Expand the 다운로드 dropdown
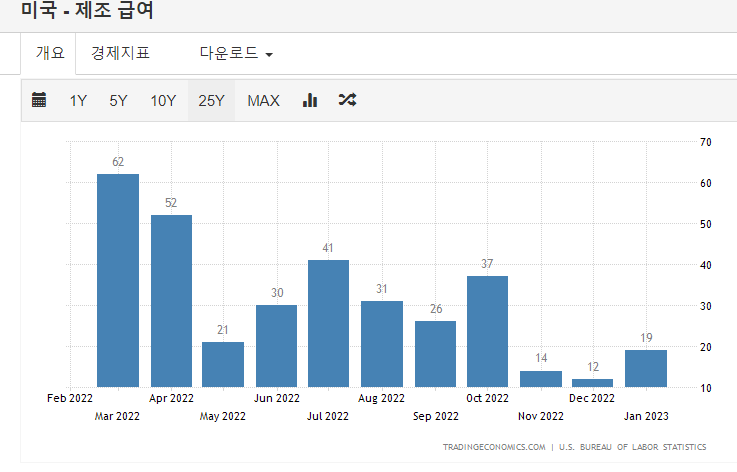The image size is (737, 472). pos(236,53)
